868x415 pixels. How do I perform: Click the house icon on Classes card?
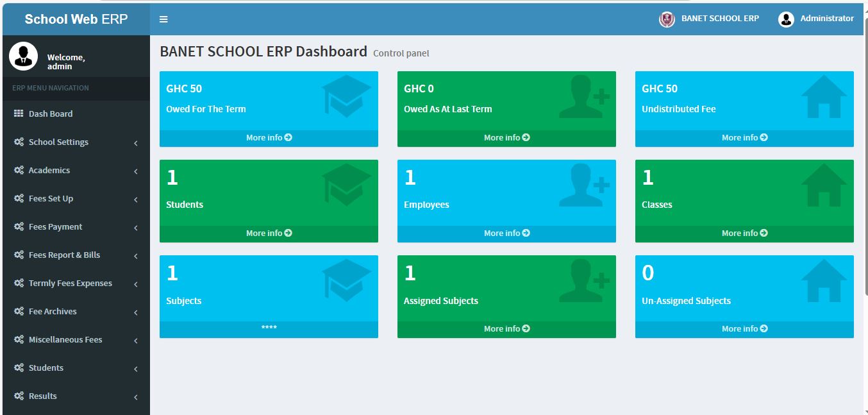tap(824, 185)
